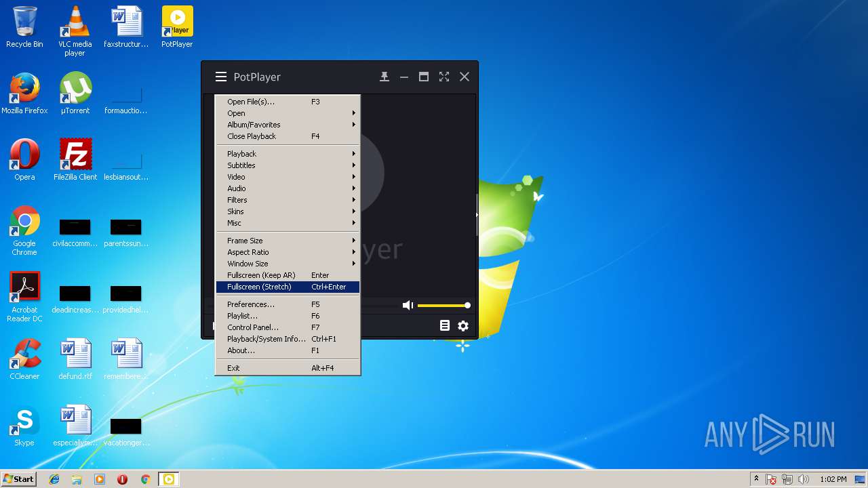The image size is (868, 488).
Task: Open the CCleaner desktop shortcut
Action: pos(24,359)
